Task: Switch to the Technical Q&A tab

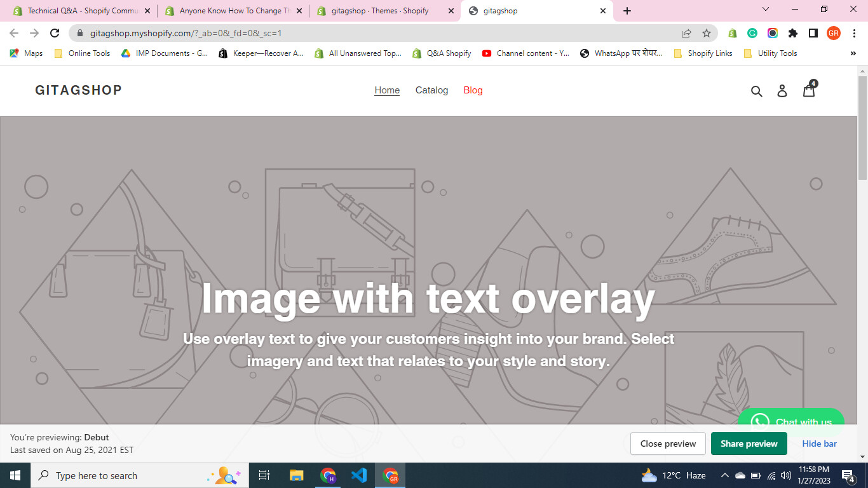Action: click(81, 11)
